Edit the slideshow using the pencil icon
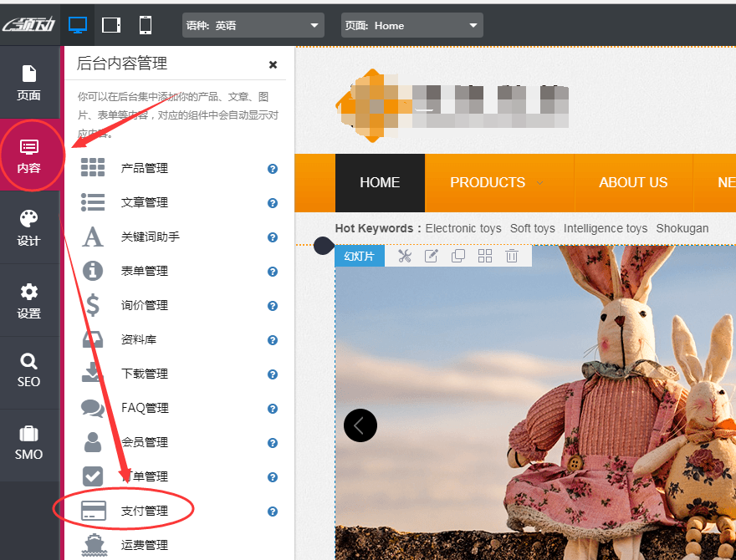The image size is (736, 560). pyautogui.click(x=431, y=256)
